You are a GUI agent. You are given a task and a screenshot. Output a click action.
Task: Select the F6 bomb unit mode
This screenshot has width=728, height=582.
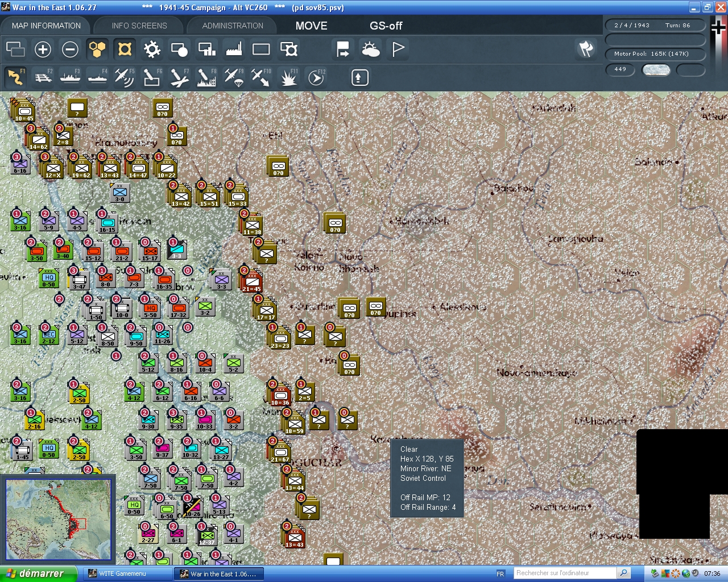[x=152, y=77]
